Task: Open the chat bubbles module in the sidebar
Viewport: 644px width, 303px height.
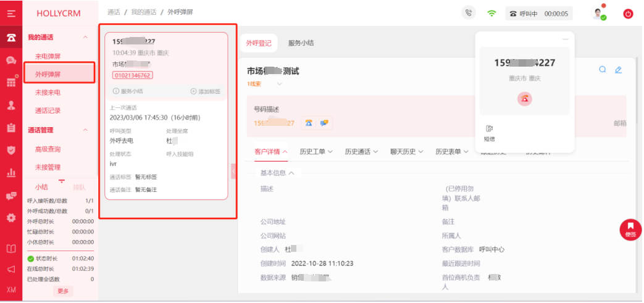Action: point(11,60)
